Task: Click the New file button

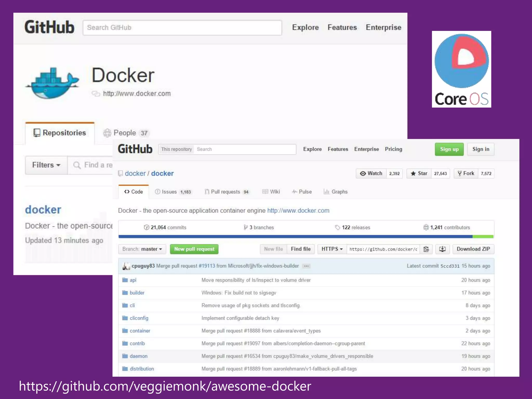Action: click(273, 249)
